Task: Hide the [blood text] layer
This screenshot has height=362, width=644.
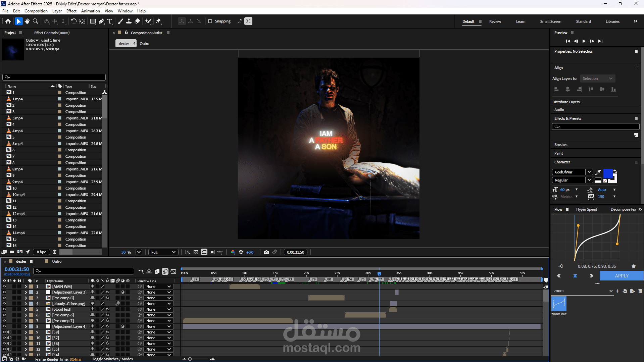Action: click(4, 309)
